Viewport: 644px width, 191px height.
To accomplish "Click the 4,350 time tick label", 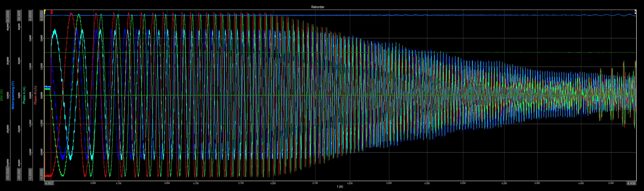I will click(504, 183).
